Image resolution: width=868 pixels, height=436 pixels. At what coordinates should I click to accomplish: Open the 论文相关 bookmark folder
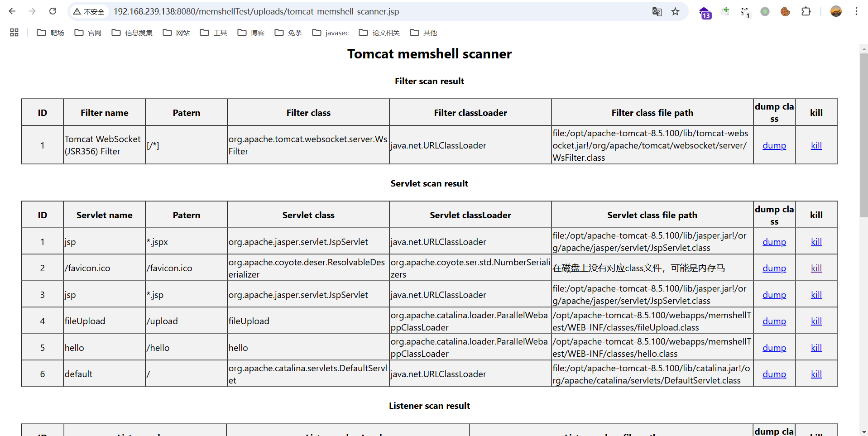(x=379, y=33)
